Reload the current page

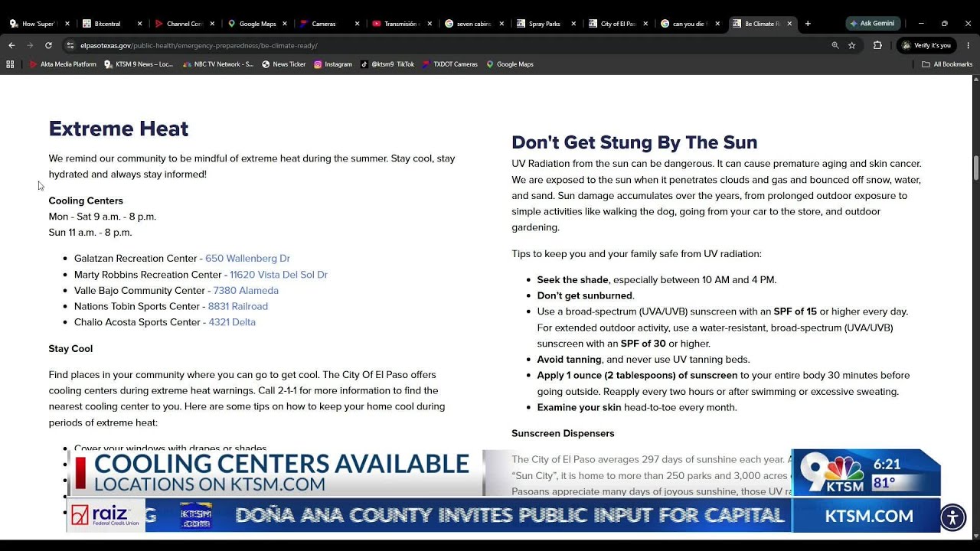pyautogui.click(x=48, y=45)
